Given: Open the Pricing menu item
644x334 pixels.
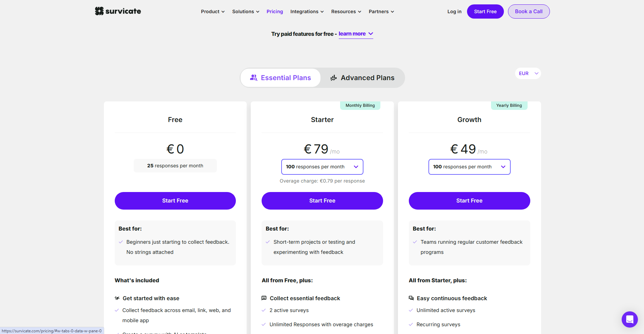Looking at the screenshot, I should (274, 11).
